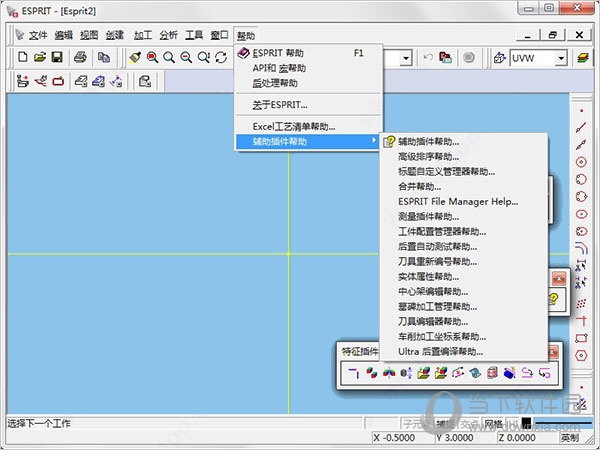Click the line style preview in the status bar

[563, 422]
